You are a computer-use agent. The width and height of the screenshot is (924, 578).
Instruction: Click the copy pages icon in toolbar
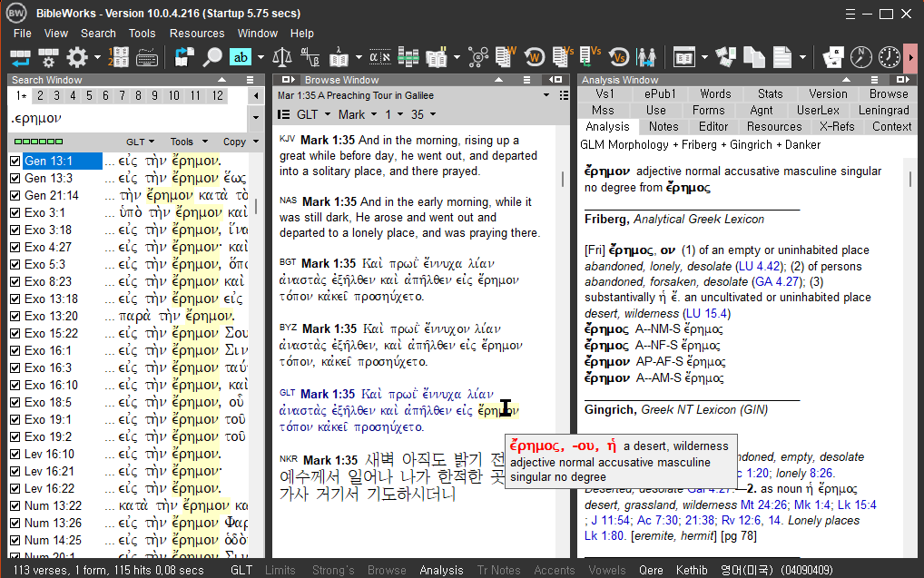pos(753,57)
